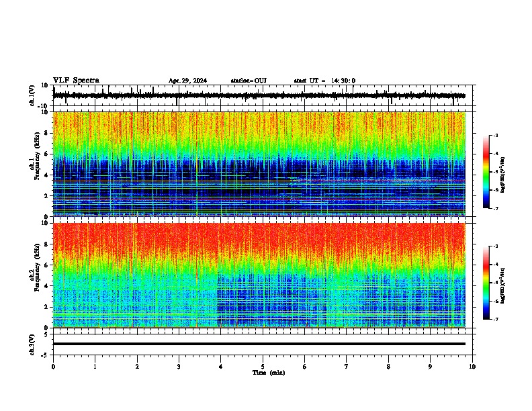Select the "start UT = 14:30: 0" text

(x=324, y=81)
